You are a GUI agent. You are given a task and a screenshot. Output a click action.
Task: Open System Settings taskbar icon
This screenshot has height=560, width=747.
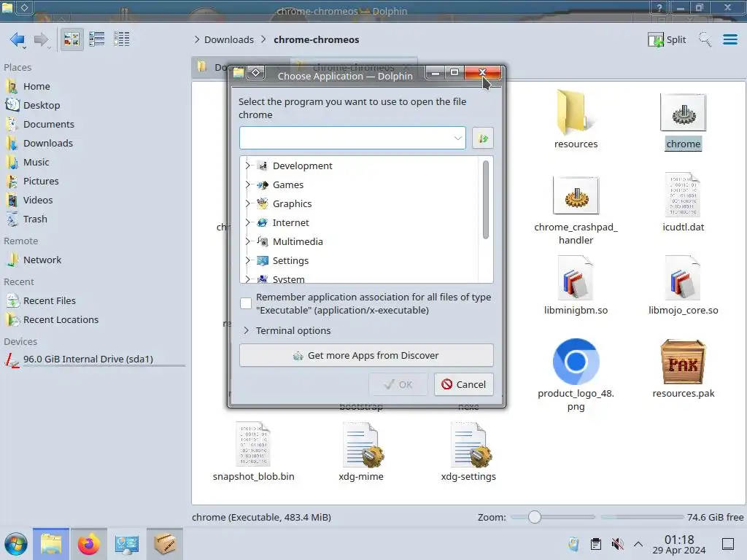126,544
